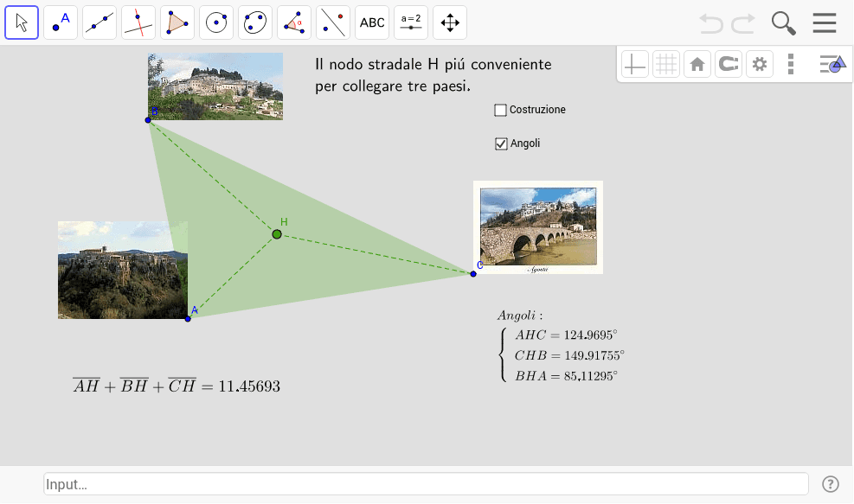
Task: Select Reflect about Line tool
Action: (333, 22)
